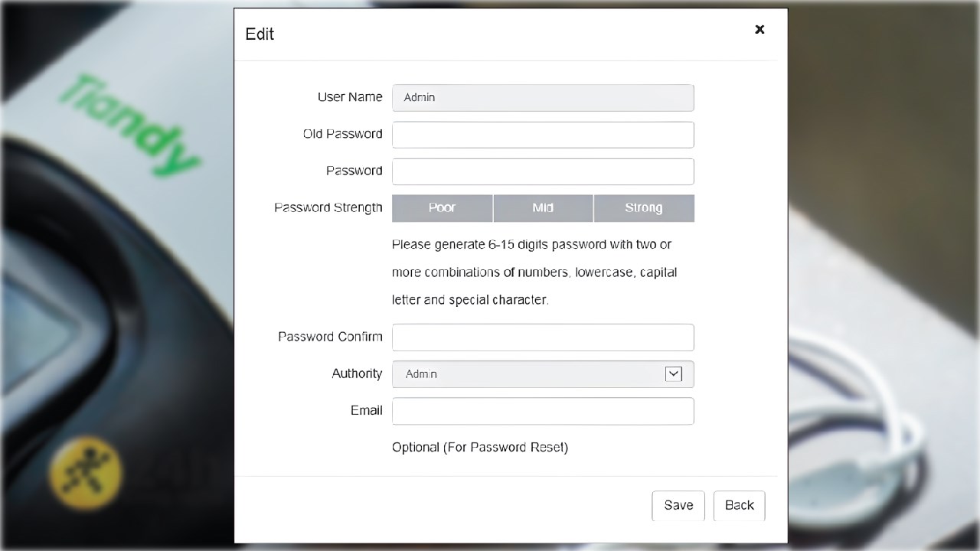
Task: Click into the new Password field
Action: click(x=543, y=171)
